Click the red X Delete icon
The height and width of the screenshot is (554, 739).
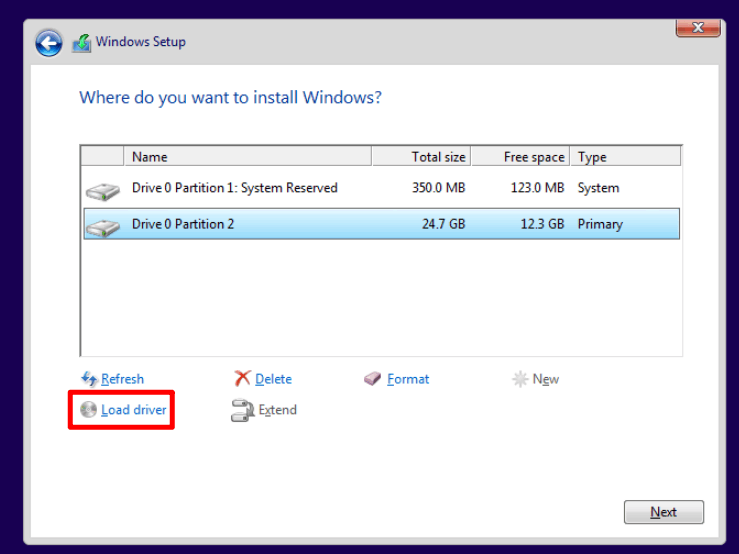(x=242, y=378)
